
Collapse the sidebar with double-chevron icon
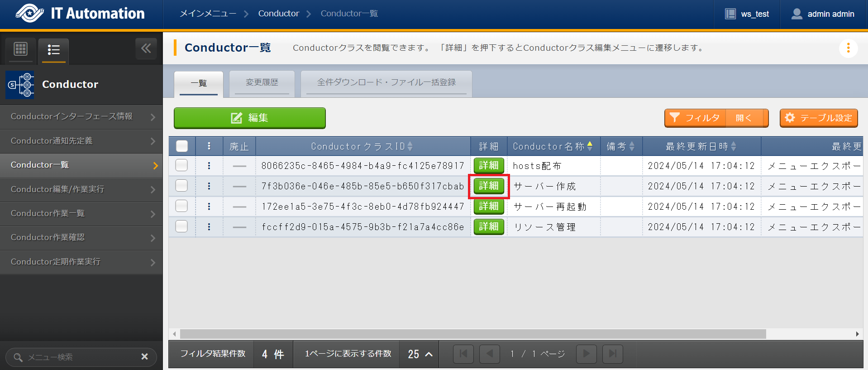click(x=146, y=48)
